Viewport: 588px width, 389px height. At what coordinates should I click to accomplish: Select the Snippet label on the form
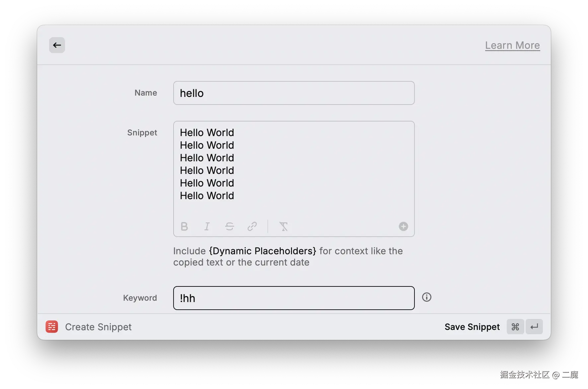[142, 132]
